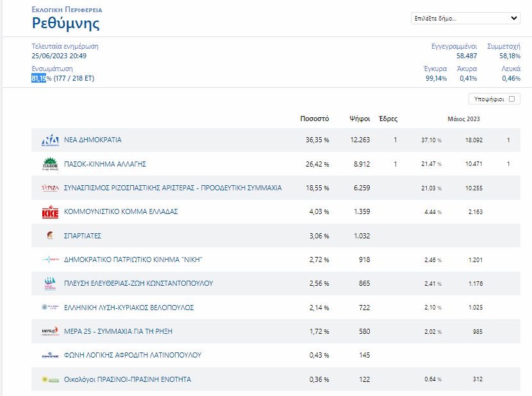Click the 865 votes cell
The image size is (532, 396).
point(365,283)
